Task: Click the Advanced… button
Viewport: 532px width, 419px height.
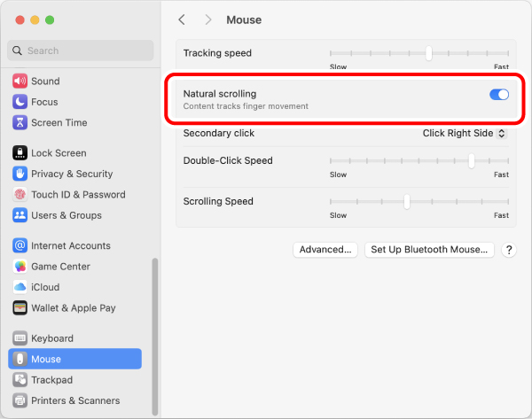Action: tap(325, 250)
